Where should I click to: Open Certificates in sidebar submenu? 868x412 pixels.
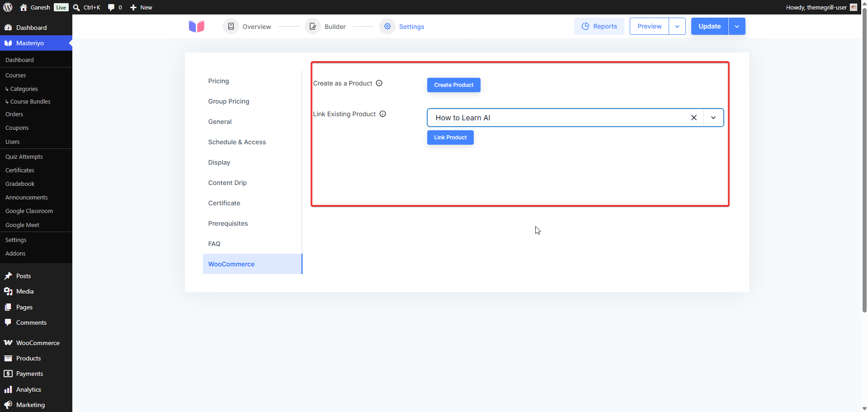coord(20,170)
